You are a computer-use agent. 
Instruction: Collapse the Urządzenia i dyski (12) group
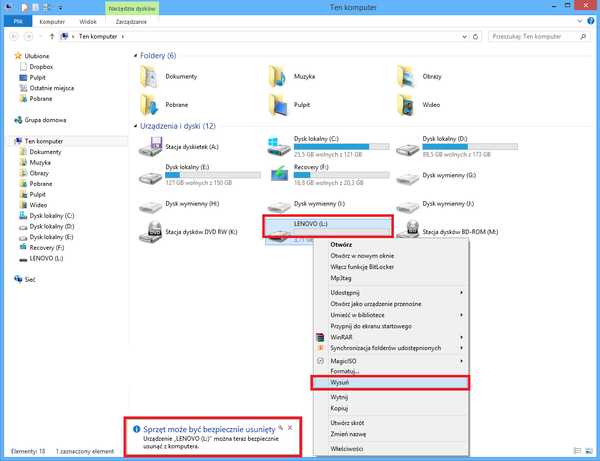tap(135, 126)
